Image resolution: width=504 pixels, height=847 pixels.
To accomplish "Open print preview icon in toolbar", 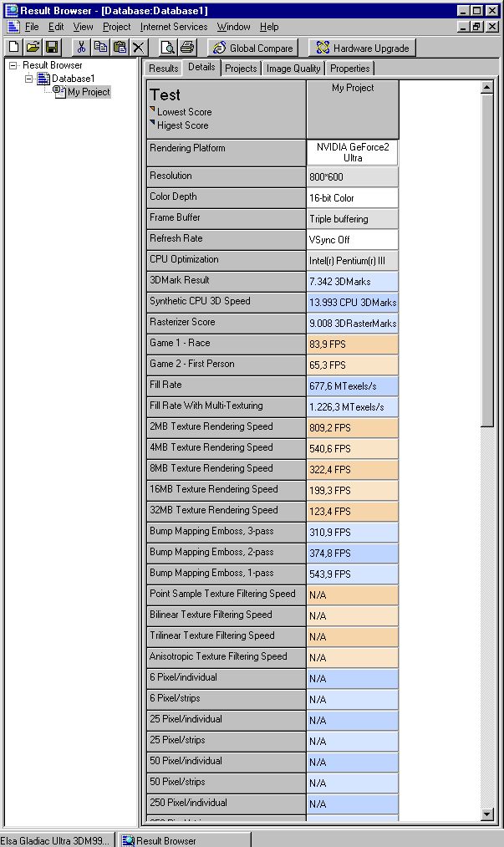I will (x=167, y=48).
